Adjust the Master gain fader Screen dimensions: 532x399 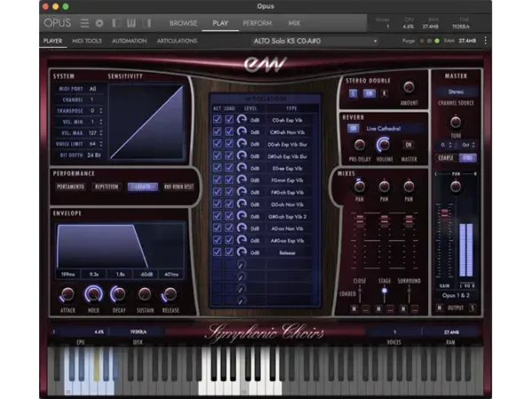(x=444, y=214)
